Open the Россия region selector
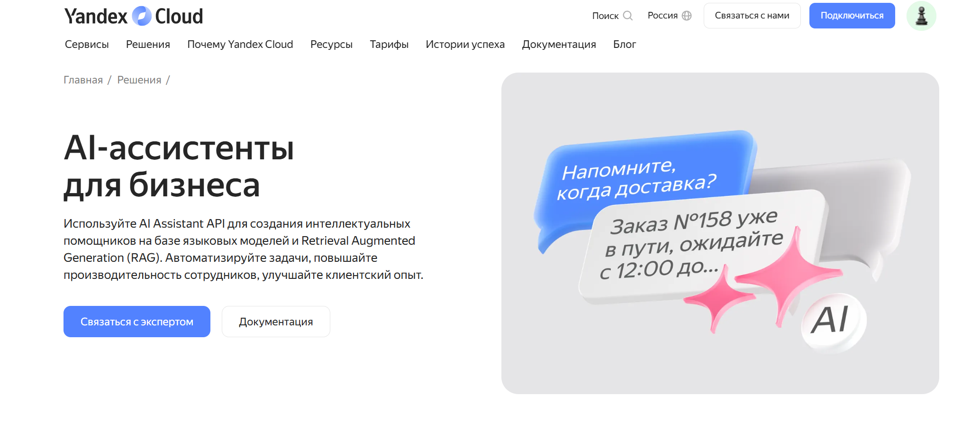 pos(670,16)
